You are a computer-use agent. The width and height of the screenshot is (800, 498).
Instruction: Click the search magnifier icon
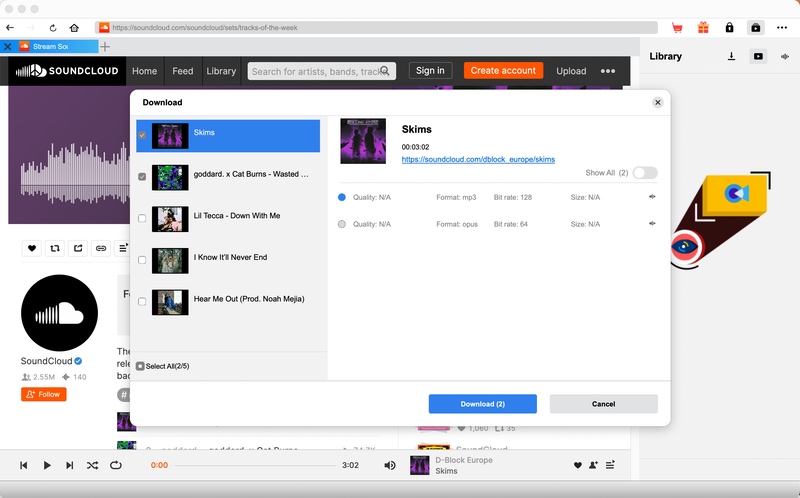[385, 71]
